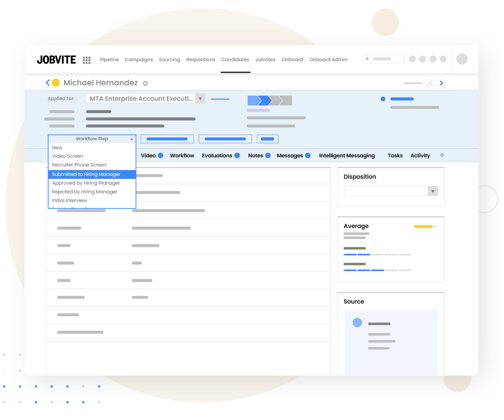Select the New workflow step option
This screenshot has width=504, height=420.
point(57,148)
